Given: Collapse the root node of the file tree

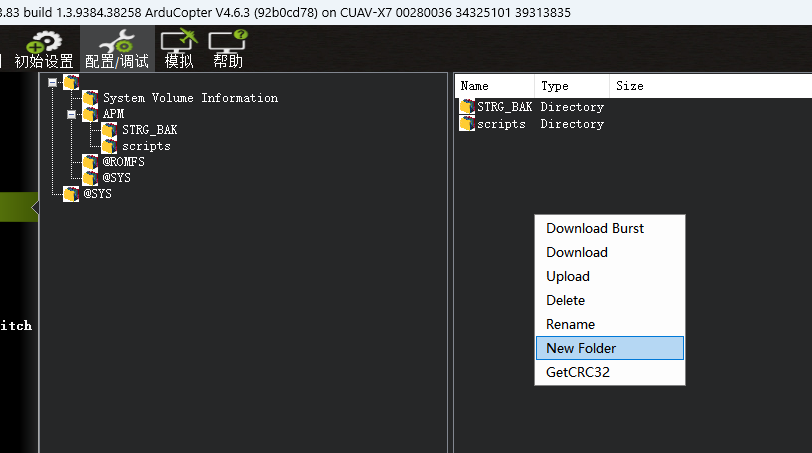Looking at the screenshot, I should [x=53, y=82].
